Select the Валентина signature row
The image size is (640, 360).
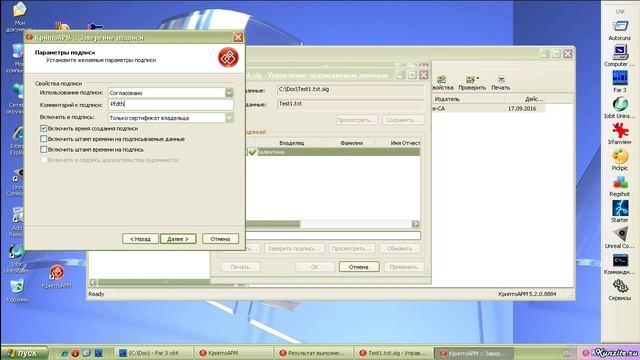(x=332, y=152)
